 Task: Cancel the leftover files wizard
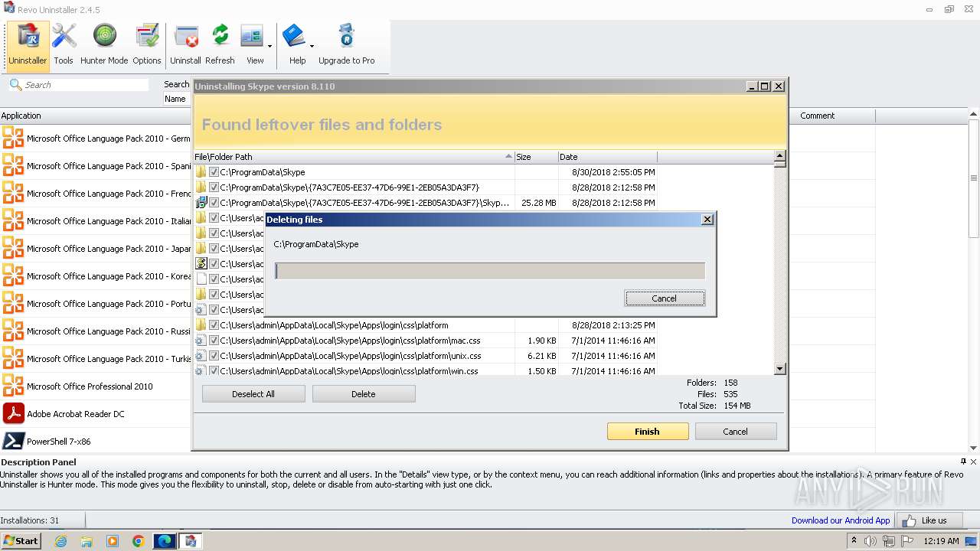pos(736,432)
